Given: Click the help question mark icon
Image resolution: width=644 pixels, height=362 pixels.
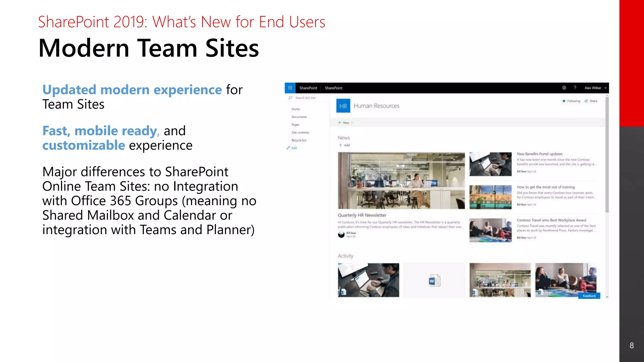Looking at the screenshot, I should (x=575, y=88).
